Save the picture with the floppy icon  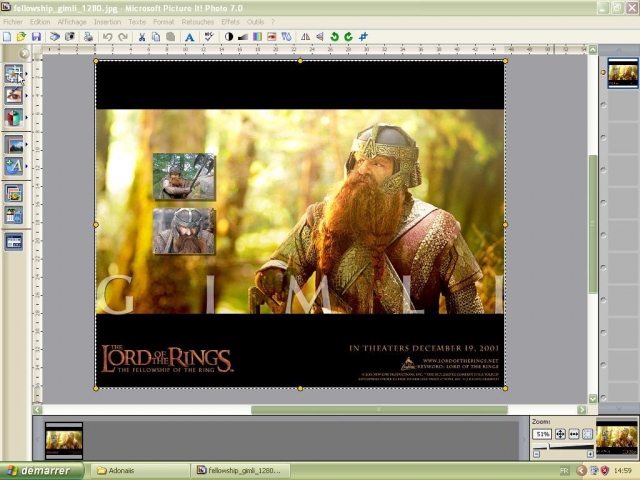coord(36,37)
